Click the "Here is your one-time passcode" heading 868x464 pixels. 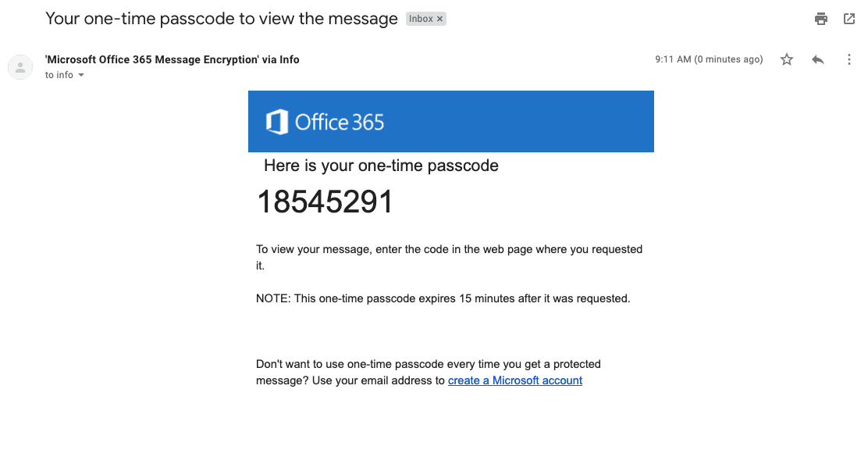coord(381,166)
